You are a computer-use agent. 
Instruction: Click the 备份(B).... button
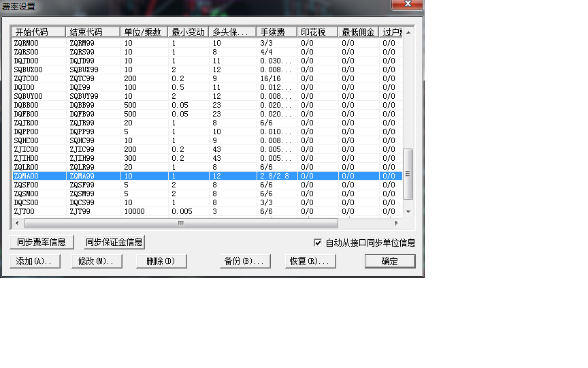coord(243,261)
